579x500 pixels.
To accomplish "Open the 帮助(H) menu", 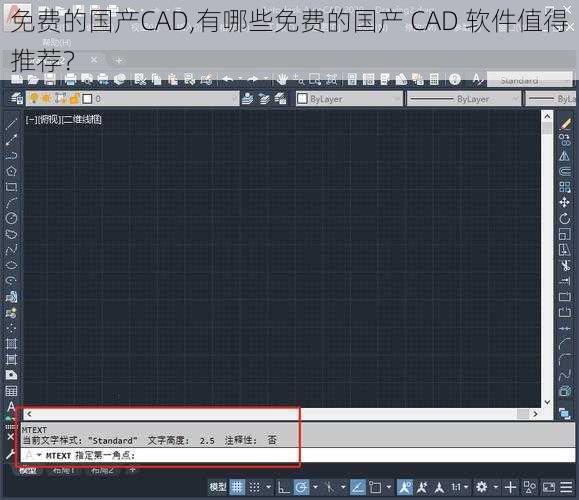I will pos(56,43).
